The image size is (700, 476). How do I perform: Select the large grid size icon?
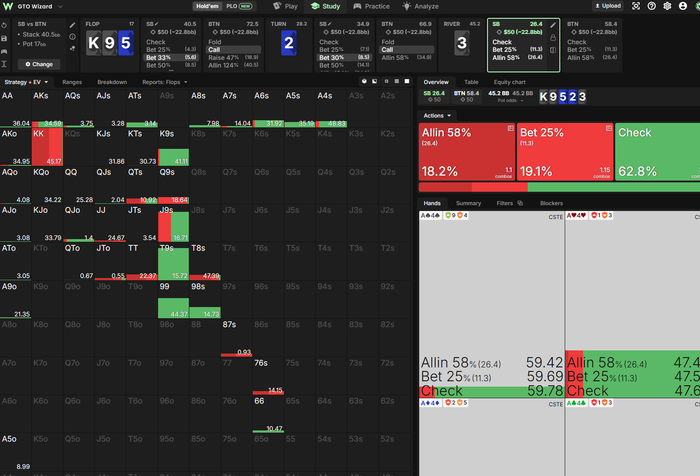[407, 81]
